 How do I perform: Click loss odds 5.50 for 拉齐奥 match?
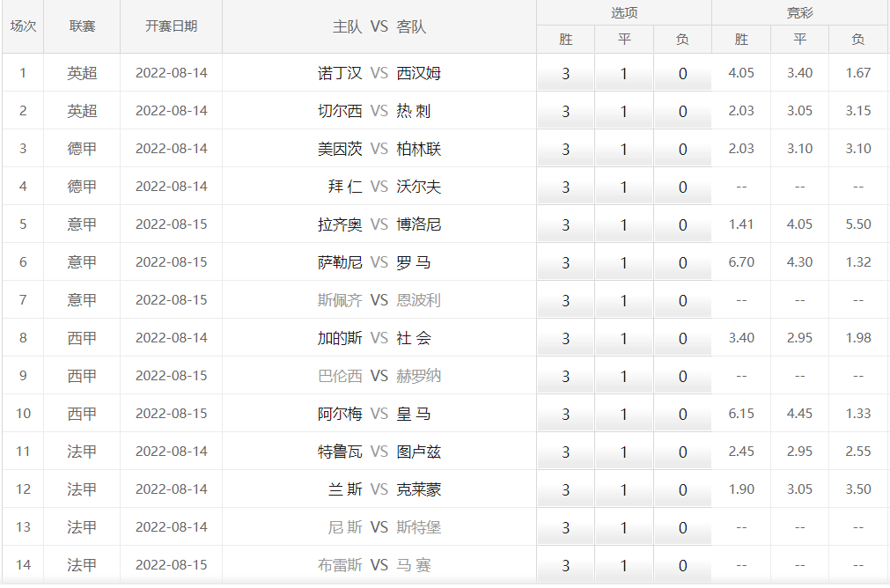coord(857,224)
